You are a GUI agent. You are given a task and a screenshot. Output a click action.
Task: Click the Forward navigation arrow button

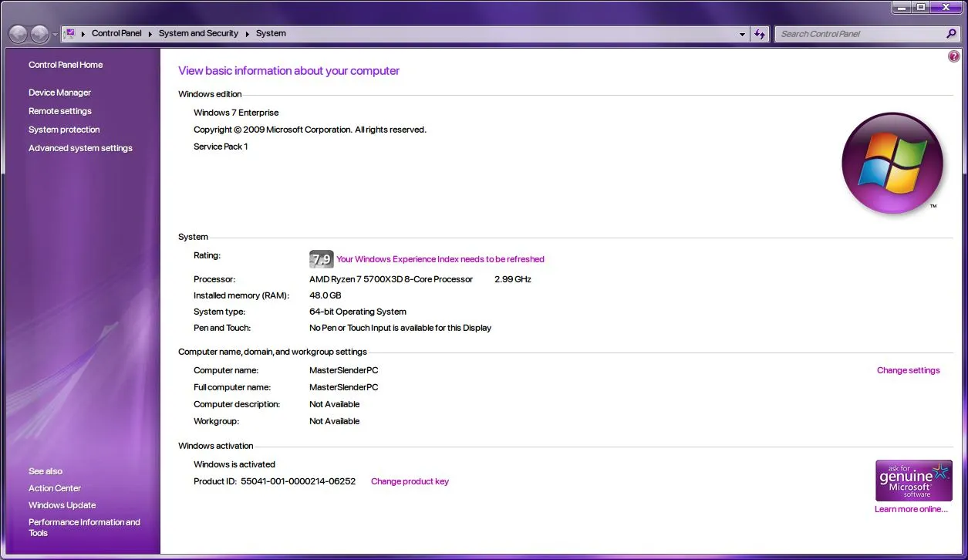[39, 34]
